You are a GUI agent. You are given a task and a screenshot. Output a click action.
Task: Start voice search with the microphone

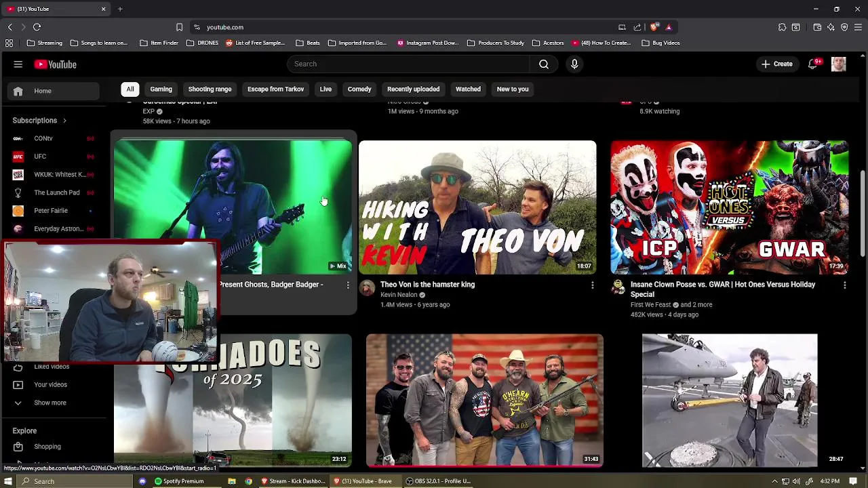tap(574, 64)
